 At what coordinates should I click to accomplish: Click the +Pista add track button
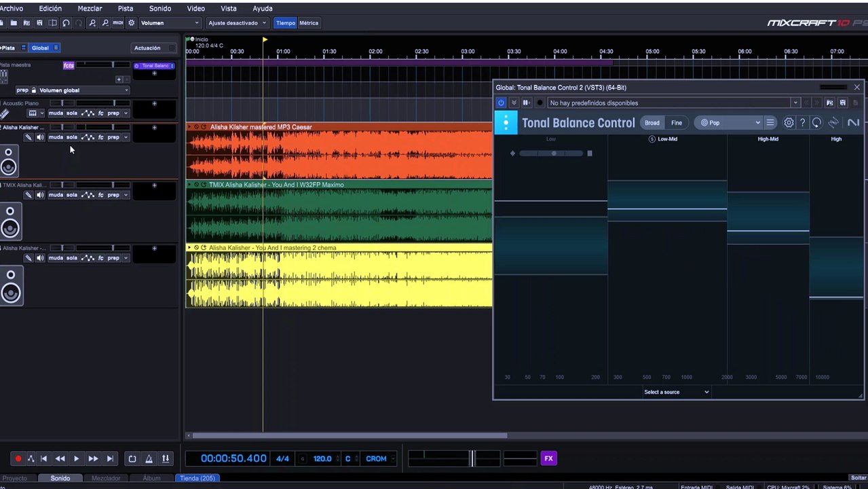point(8,48)
